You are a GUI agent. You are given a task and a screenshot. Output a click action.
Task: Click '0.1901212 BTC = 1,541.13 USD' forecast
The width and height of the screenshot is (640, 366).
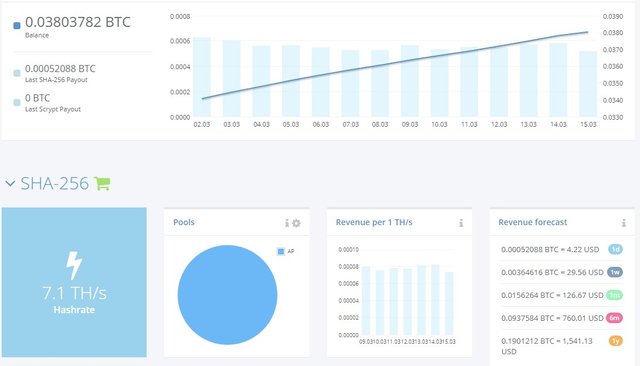click(547, 346)
